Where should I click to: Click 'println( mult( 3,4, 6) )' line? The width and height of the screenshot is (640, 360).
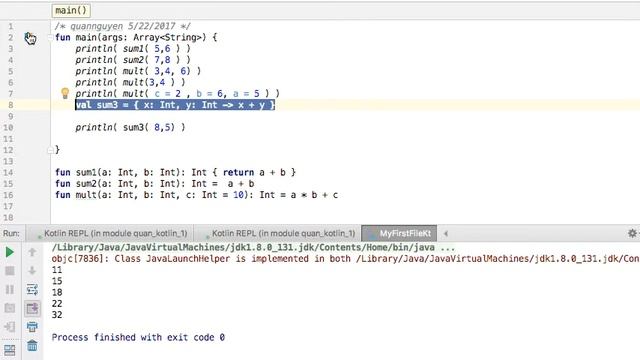(x=138, y=71)
